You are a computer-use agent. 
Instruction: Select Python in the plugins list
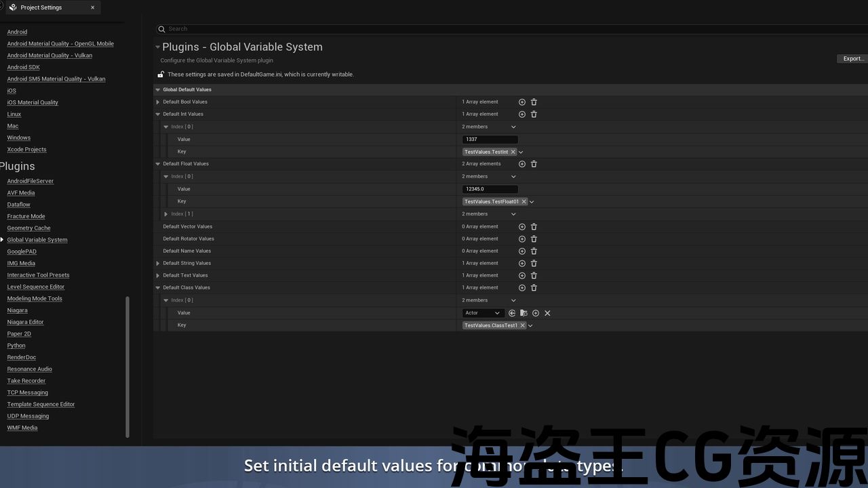(x=16, y=346)
